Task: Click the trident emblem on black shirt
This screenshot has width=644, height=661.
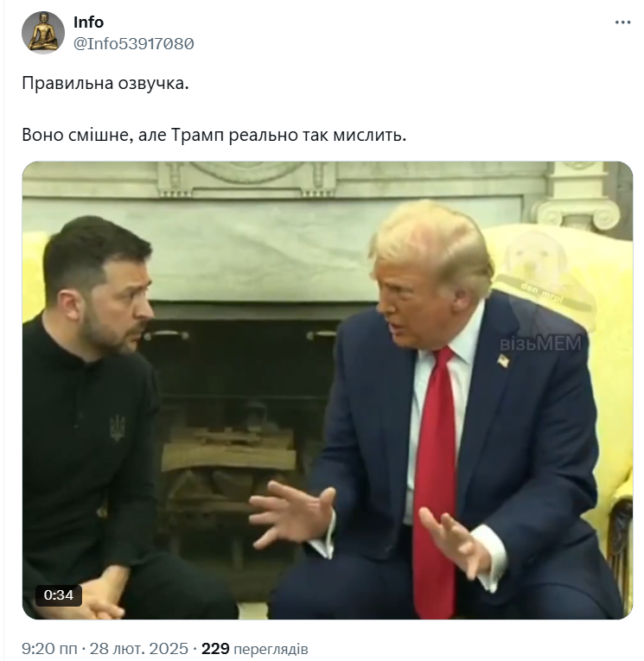Action: pos(118,427)
